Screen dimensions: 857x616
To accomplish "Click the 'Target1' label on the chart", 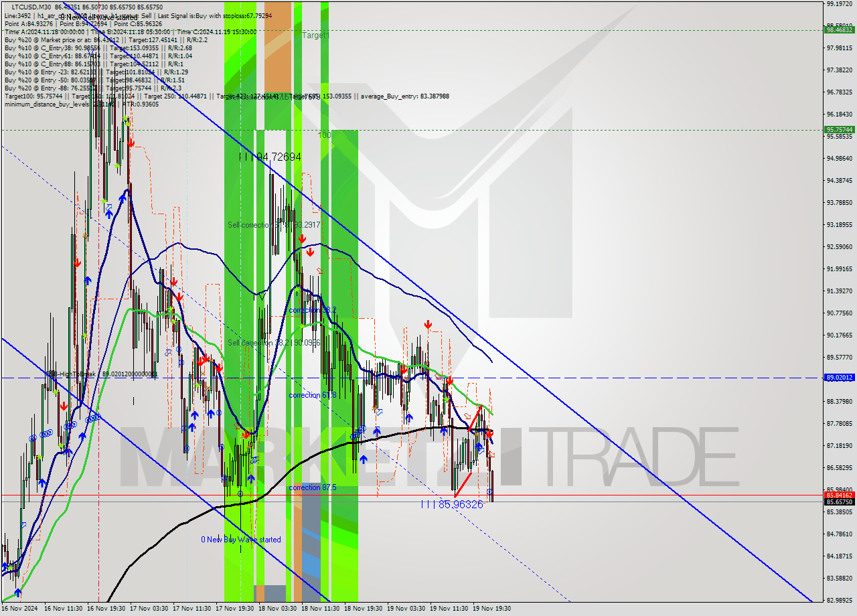I will tap(315, 35).
